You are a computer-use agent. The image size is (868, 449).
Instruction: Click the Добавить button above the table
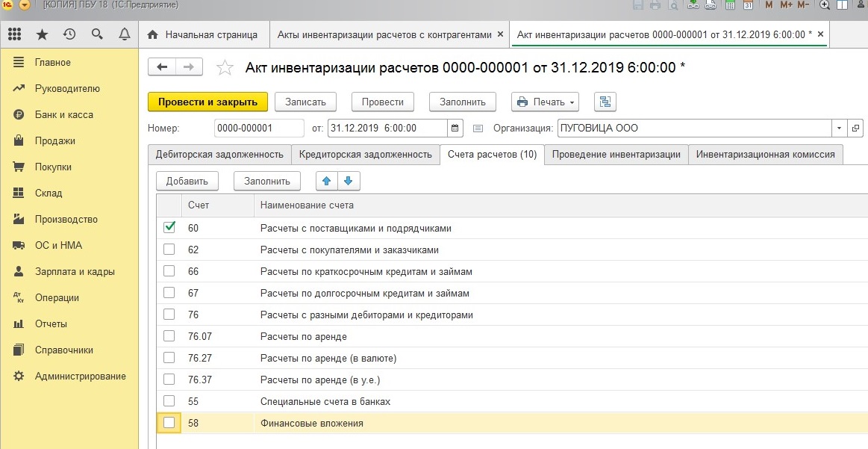(186, 180)
